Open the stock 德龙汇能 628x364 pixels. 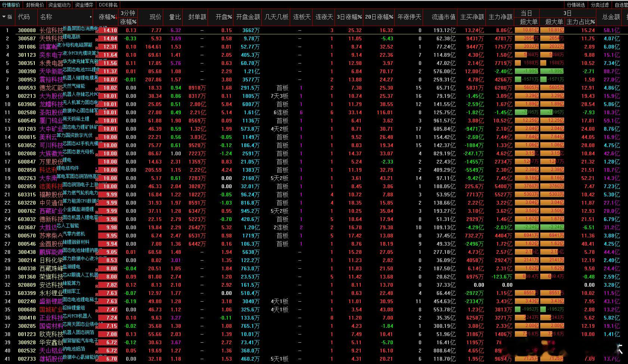click(x=51, y=88)
